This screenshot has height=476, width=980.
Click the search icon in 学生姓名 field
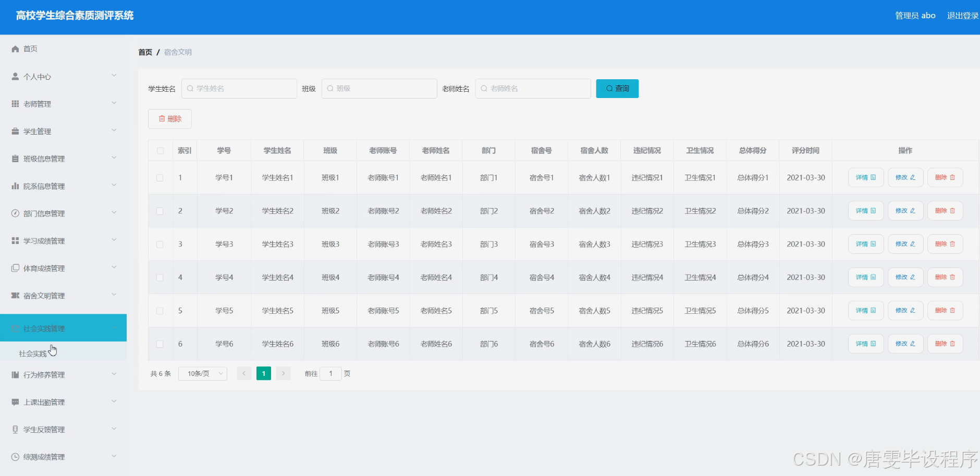click(x=190, y=89)
